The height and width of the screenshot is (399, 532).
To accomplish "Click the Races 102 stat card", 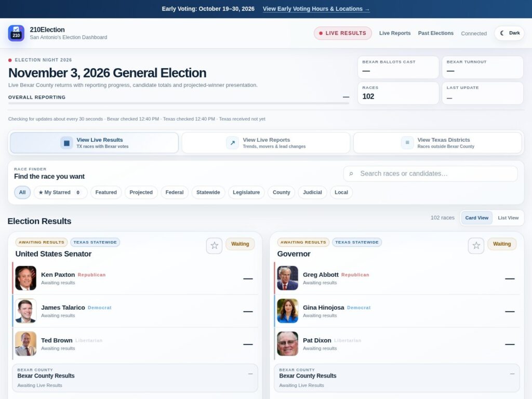I will pos(398,93).
